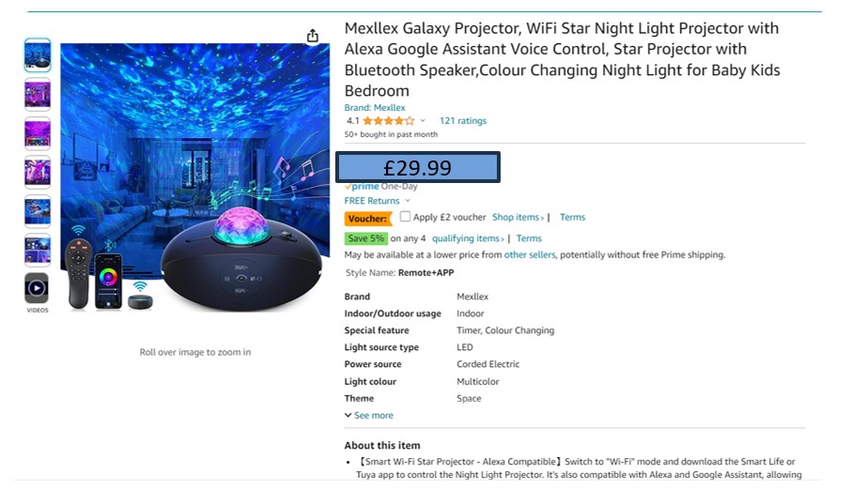Click the share icon above product image
850x504 pixels.
(x=313, y=36)
